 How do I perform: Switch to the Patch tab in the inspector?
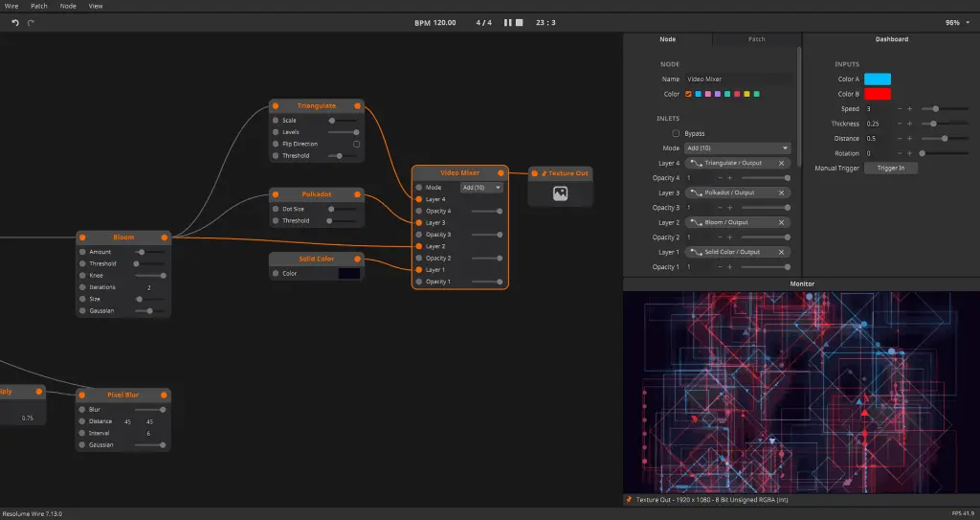coord(756,39)
